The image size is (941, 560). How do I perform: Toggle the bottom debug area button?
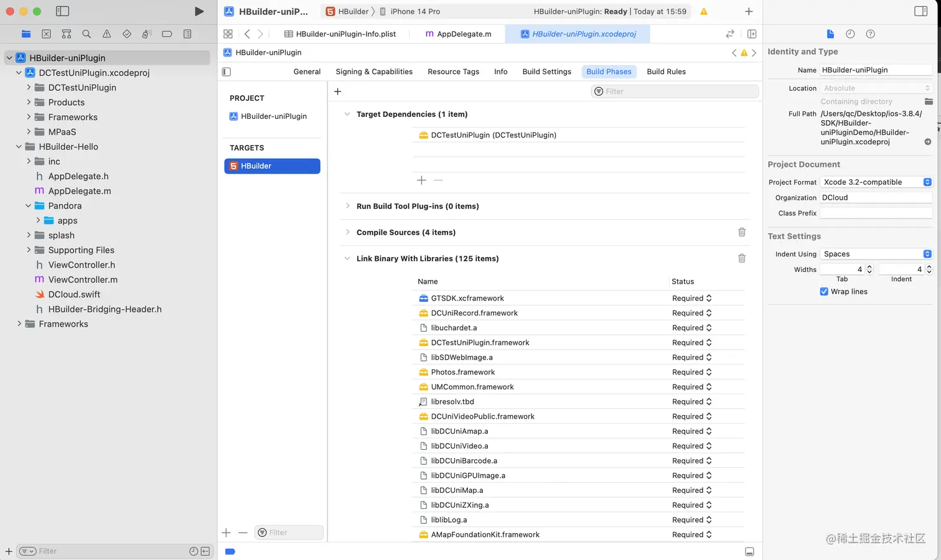click(x=749, y=552)
